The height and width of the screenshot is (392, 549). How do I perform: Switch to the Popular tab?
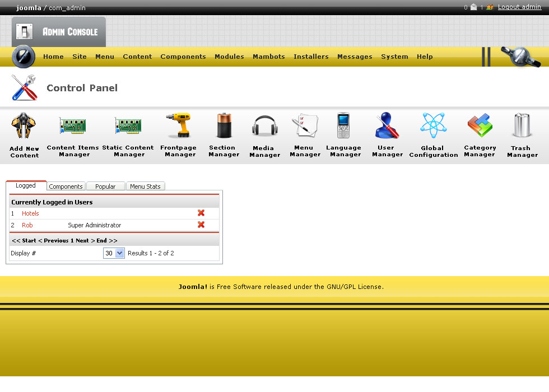point(105,186)
